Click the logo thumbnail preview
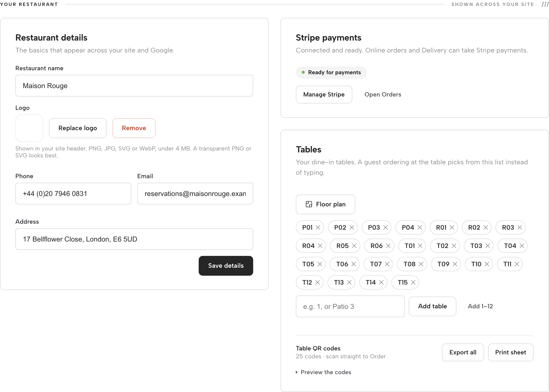This screenshot has height=392, width=549. (x=29, y=128)
